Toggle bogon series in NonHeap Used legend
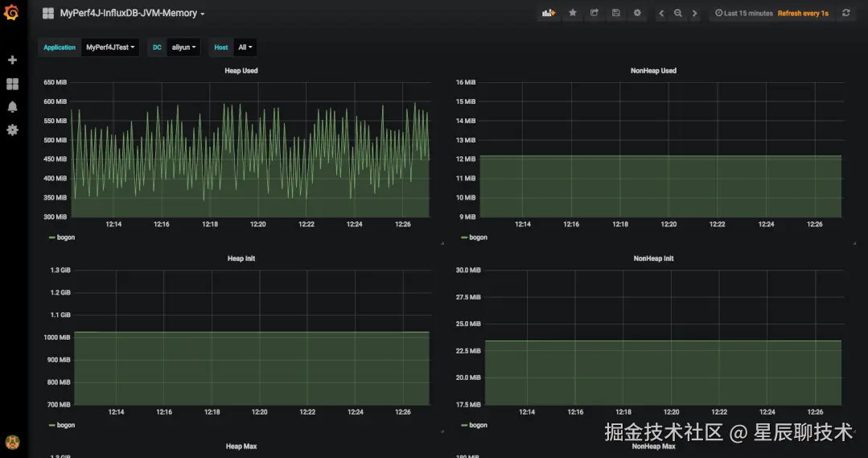This screenshot has width=868, height=458. point(478,237)
